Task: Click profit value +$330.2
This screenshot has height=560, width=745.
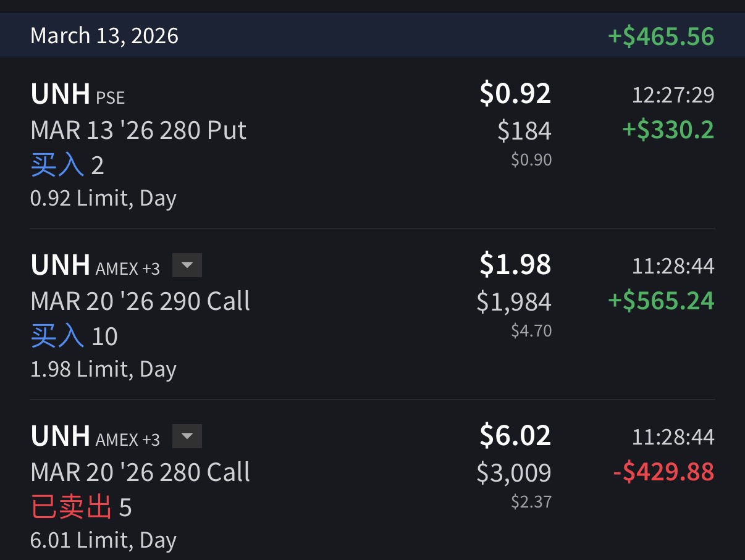Action: [x=668, y=130]
